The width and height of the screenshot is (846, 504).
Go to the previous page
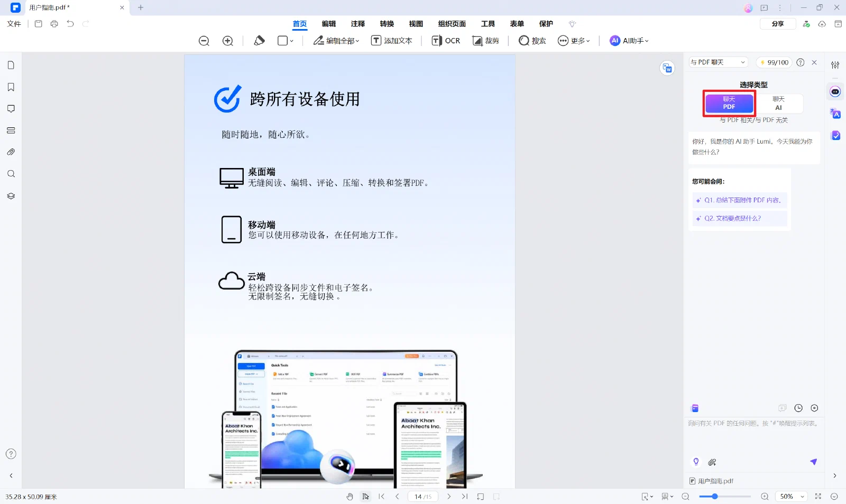[397, 497]
